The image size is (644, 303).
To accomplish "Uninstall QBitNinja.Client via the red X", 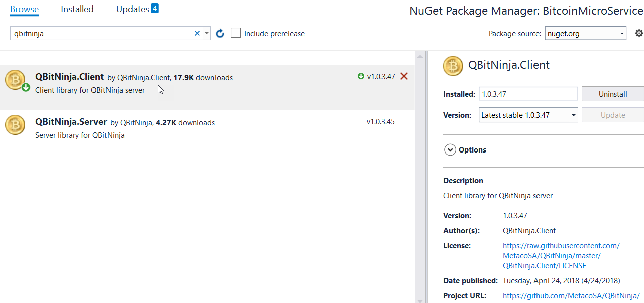I will pyautogui.click(x=404, y=76).
